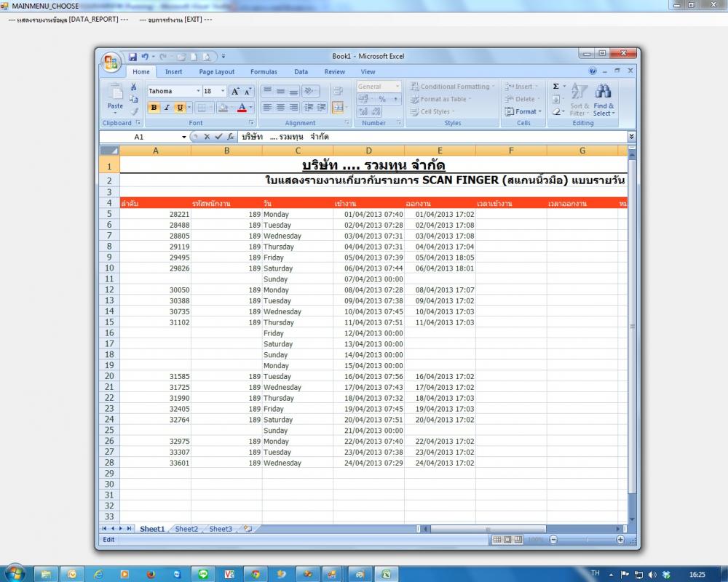Select cell with 01/04/2013 07:40
Screen dimensions: 728x582
pyautogui.click(x=368, y=214)
